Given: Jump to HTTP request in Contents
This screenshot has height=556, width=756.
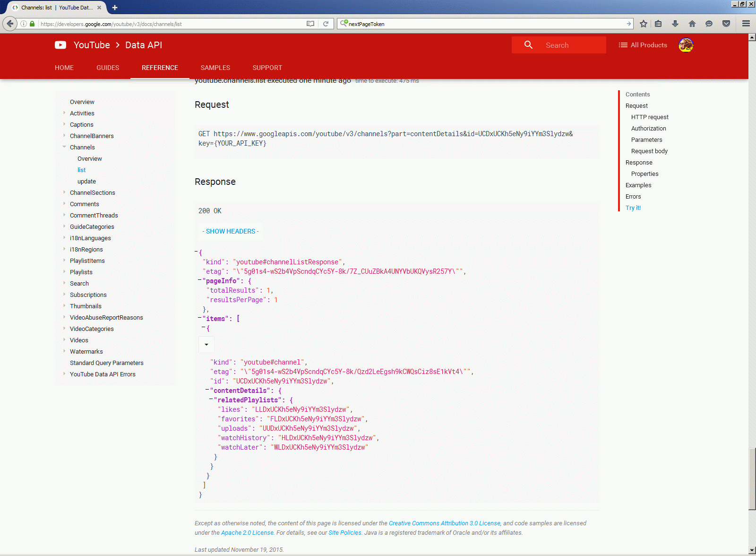Looking at the screenshot, I should click(650, 117).
